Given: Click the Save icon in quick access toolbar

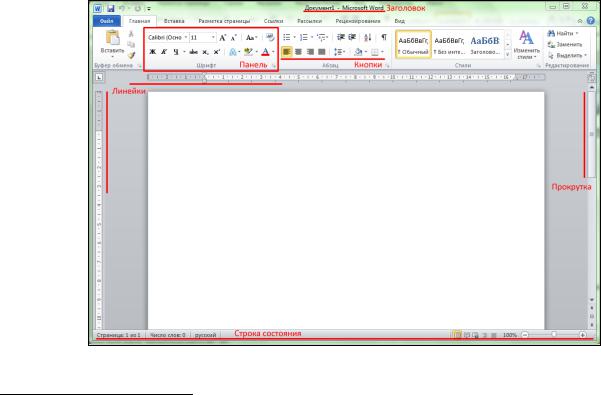Looking at the screenshot, I should pos(111,8).
